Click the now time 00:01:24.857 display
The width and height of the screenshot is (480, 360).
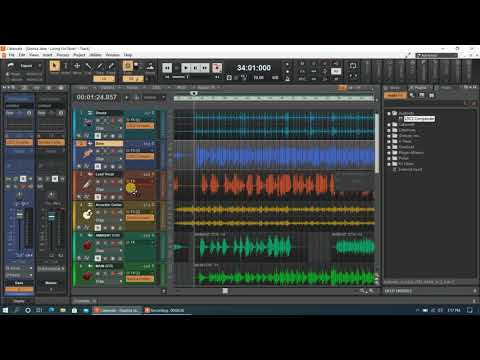(97, 97)
